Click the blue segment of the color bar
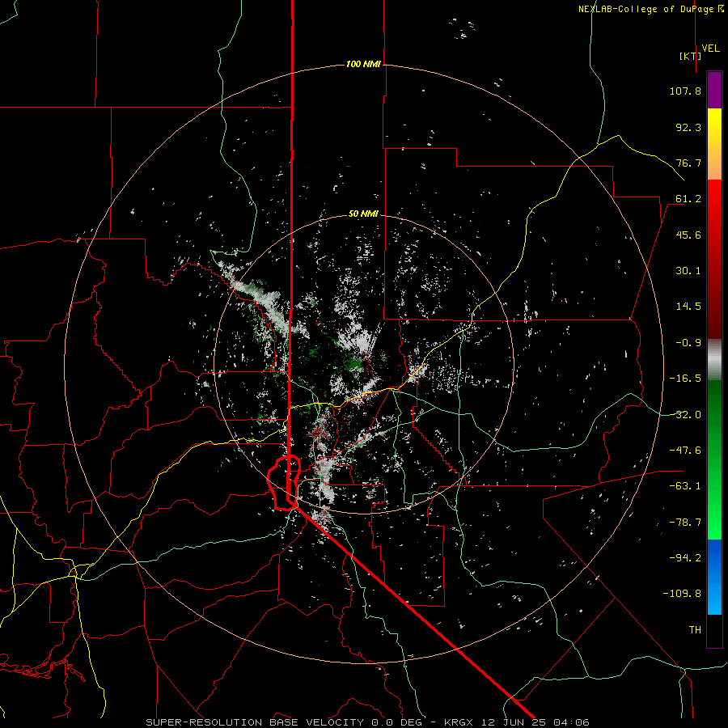 coord(714,577)
